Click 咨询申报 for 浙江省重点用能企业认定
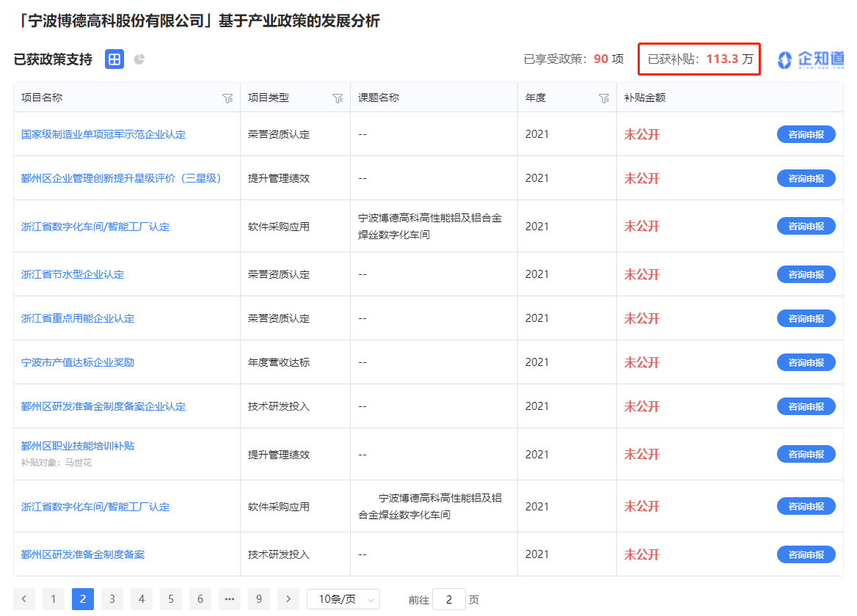 [x=806, y=318]
